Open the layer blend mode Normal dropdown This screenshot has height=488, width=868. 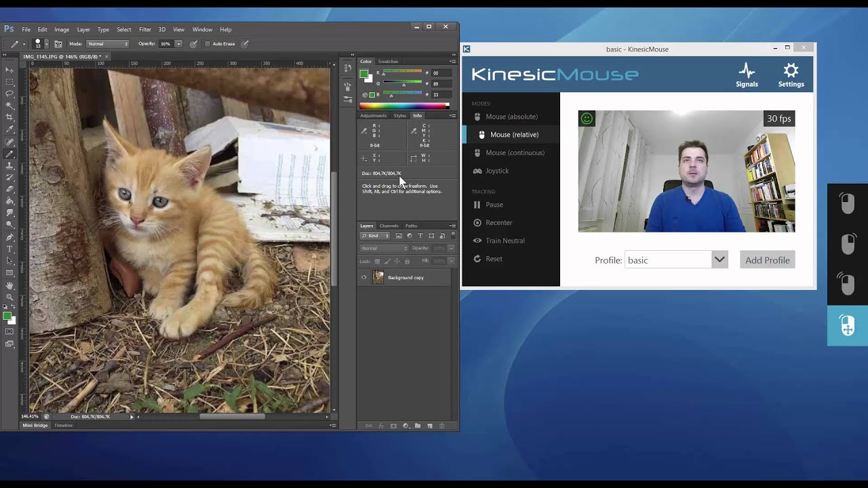(x=384, y=248)
